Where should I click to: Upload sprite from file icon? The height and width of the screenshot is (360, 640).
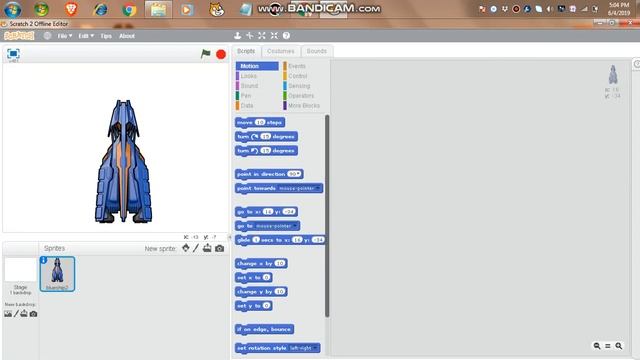pyautogui.click(x=207, y=248)
